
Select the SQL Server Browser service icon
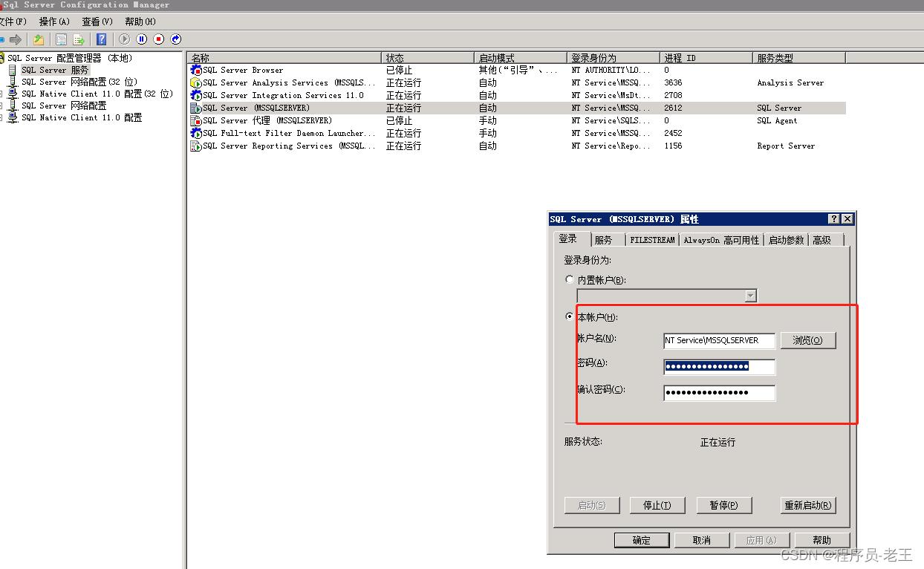click(196, 71)
